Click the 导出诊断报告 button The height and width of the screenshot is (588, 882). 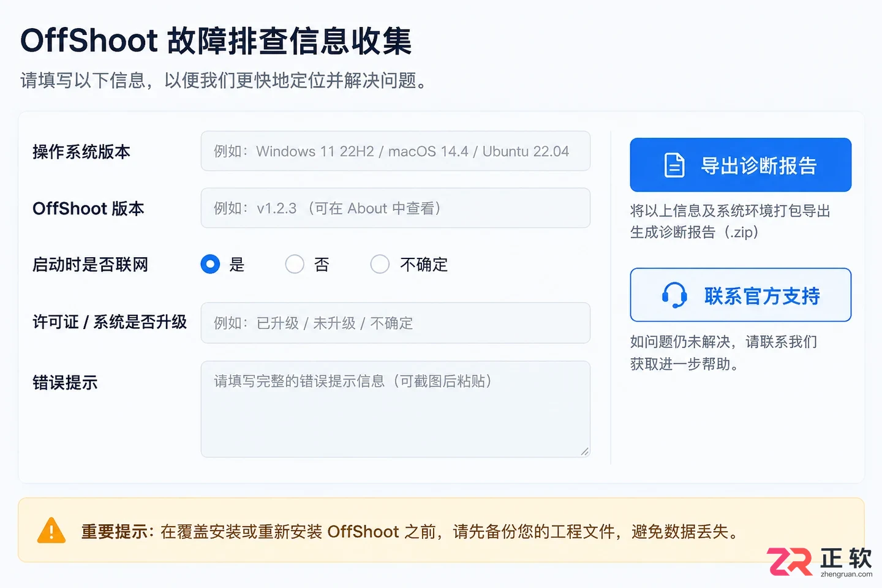point(741,165)
